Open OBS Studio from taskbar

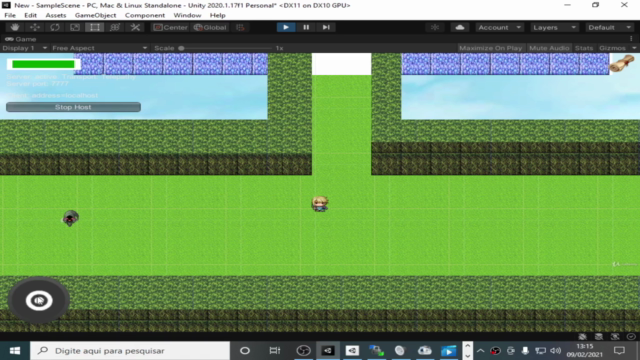pyautogui.click(x=303, y=351)
